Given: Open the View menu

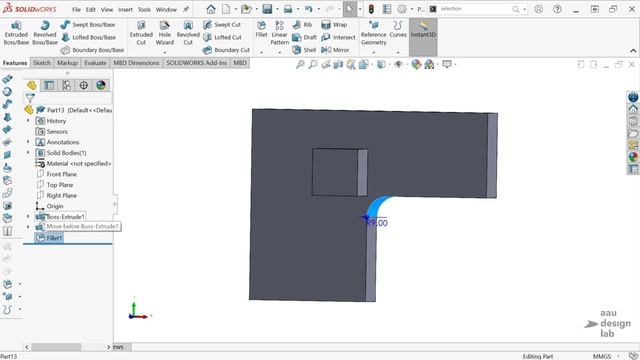Looking at the screenshot, I should 107,9.
